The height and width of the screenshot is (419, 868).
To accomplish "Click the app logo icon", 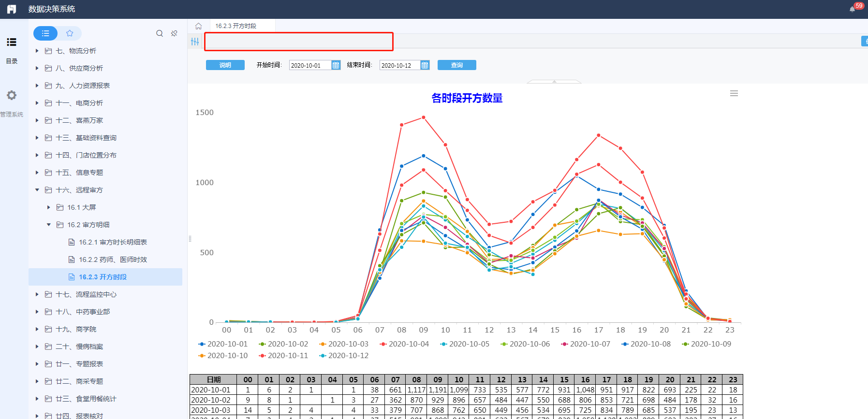I will [x=12, y=9].
